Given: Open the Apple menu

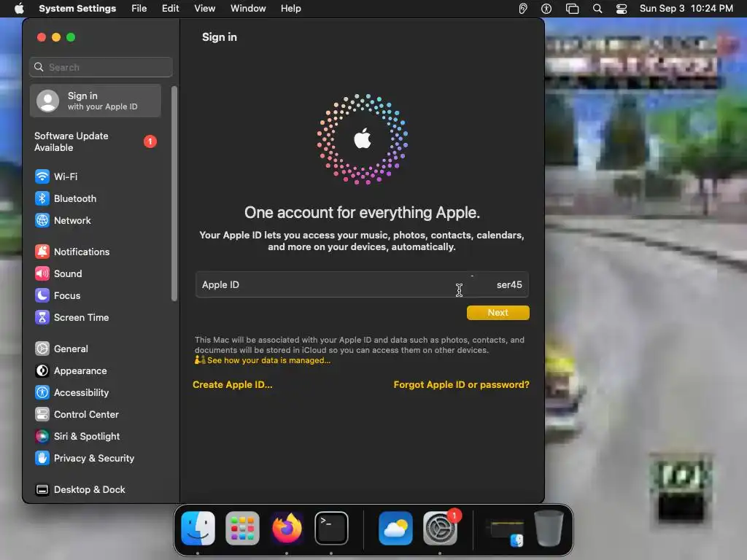Looking at the screenshot, I should pos(18,9).
